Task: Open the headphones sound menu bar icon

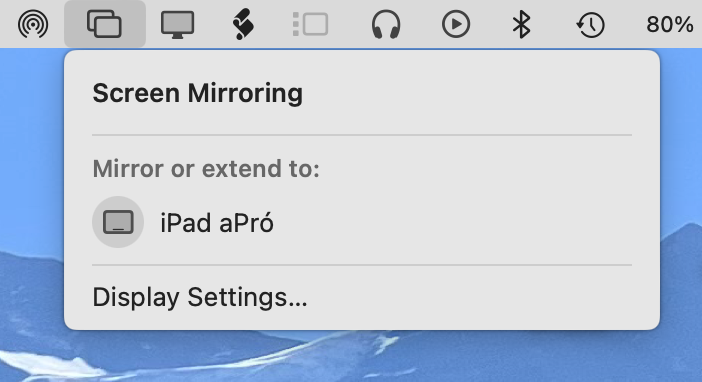Action: point(386,25)
